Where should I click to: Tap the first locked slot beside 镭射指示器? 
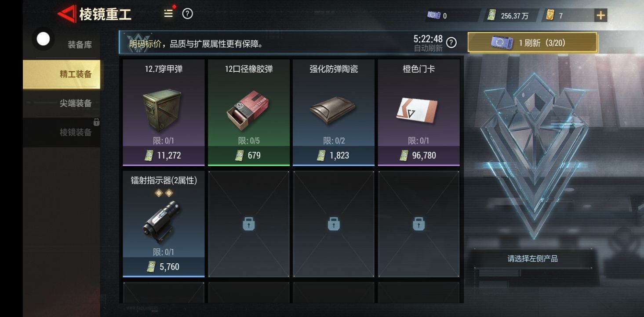click(x=249, y=224)
